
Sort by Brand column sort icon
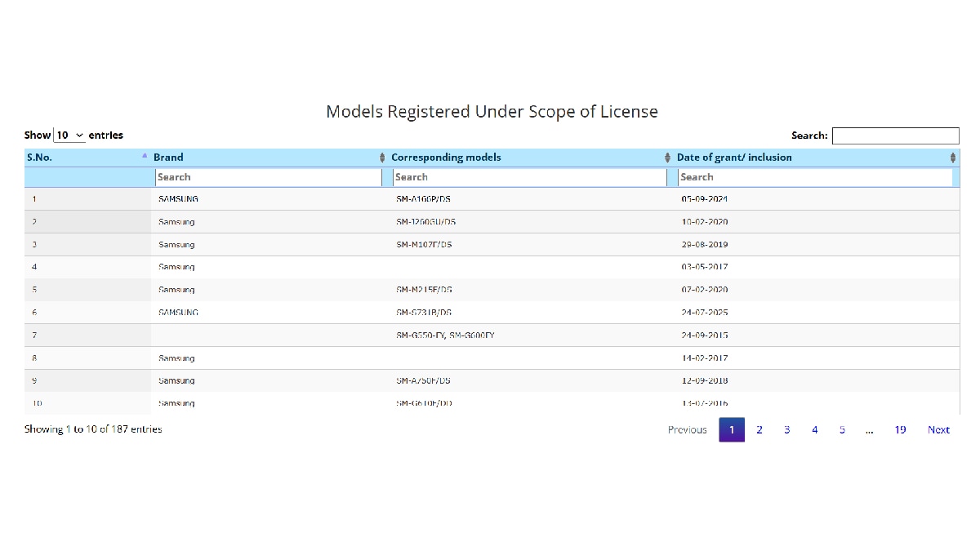382,158
